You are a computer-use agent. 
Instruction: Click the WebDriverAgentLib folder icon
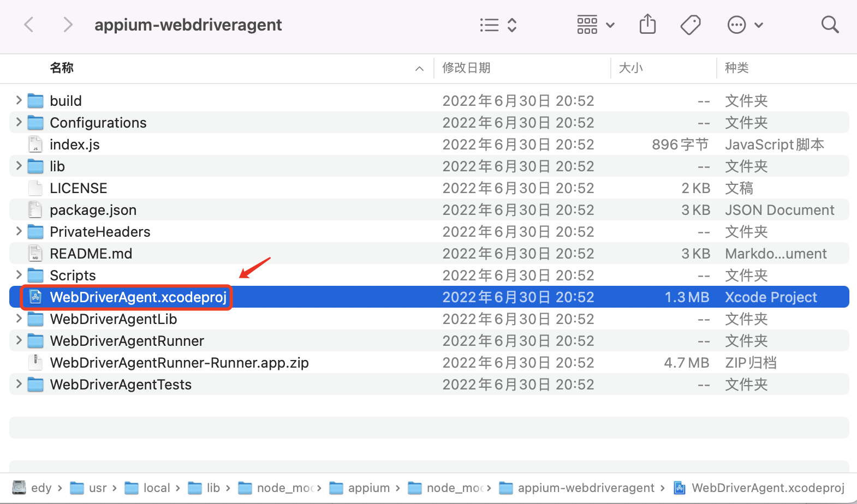pyautogui.click(x=35, y=319)
